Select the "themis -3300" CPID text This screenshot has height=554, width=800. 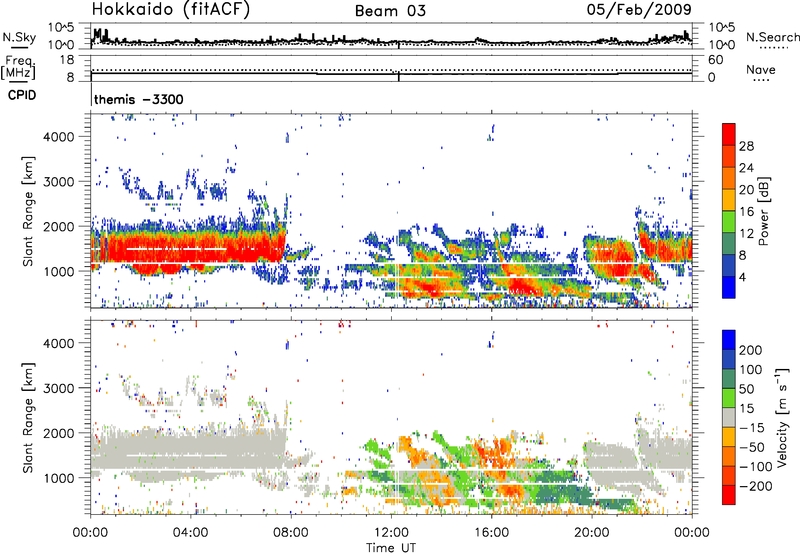coord(139,99)
